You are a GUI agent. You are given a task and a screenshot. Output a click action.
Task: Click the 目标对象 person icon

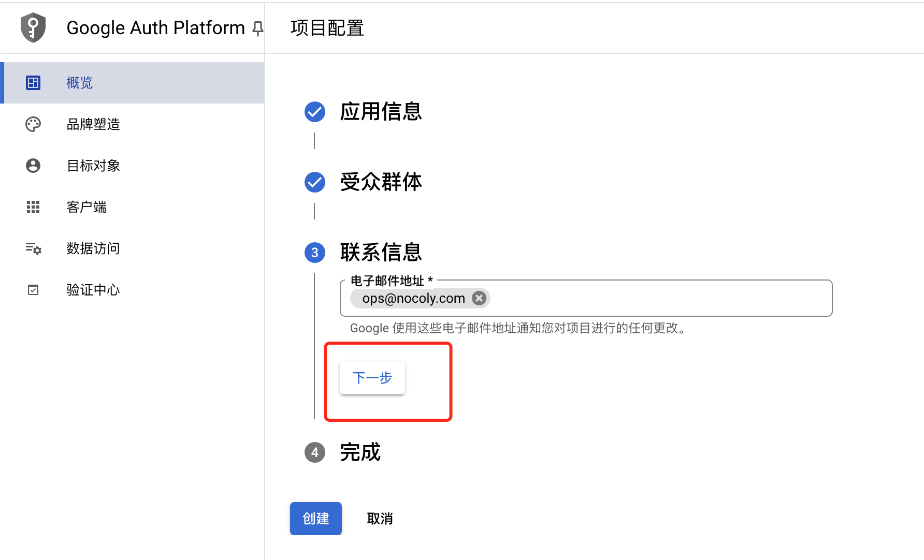click(33, 166)
